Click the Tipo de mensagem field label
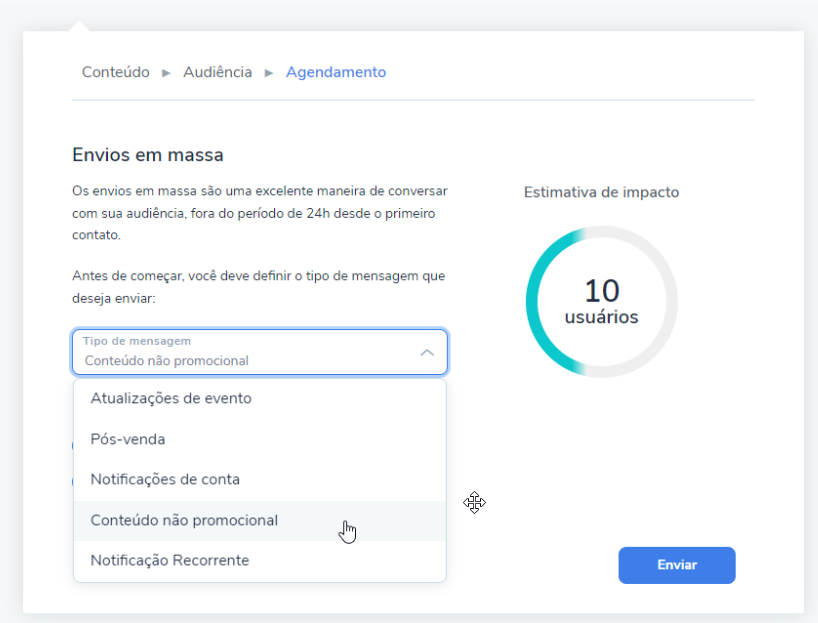The image size is (818, 623). tap(137, 341)
